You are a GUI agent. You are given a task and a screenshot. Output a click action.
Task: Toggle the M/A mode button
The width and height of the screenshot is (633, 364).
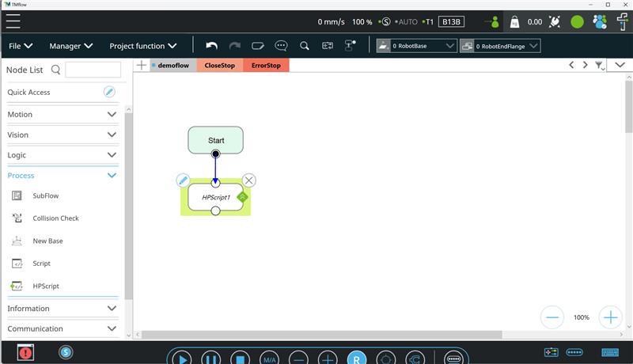(x=269, y=358)
